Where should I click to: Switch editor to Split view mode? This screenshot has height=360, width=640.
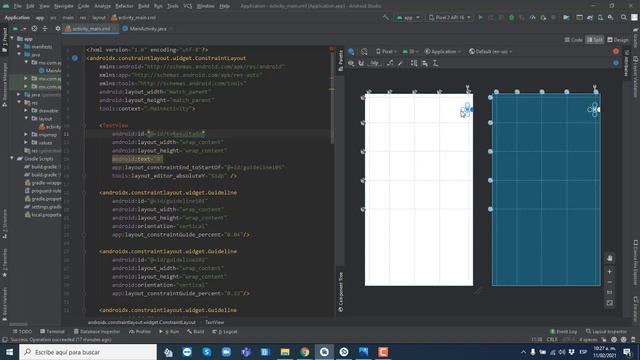[x=595, y=40]
